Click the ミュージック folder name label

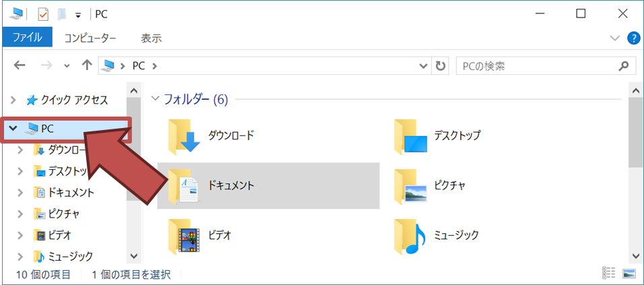pyautogui.click(x=457, y=235)
